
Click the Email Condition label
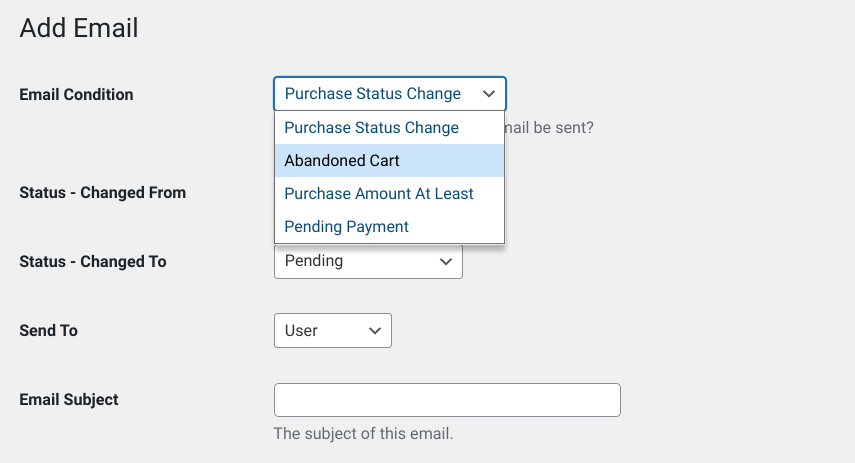pyautogui.click(x=76, y=94)
